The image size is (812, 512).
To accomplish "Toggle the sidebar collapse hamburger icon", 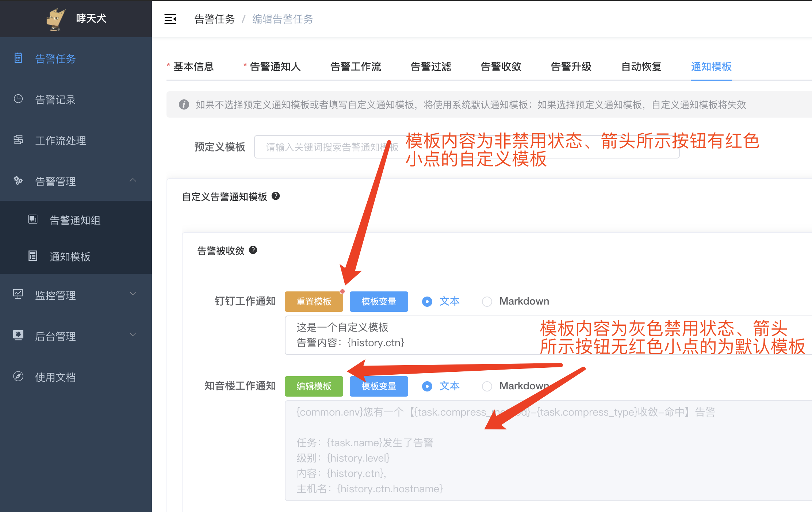I will point(170,19).
